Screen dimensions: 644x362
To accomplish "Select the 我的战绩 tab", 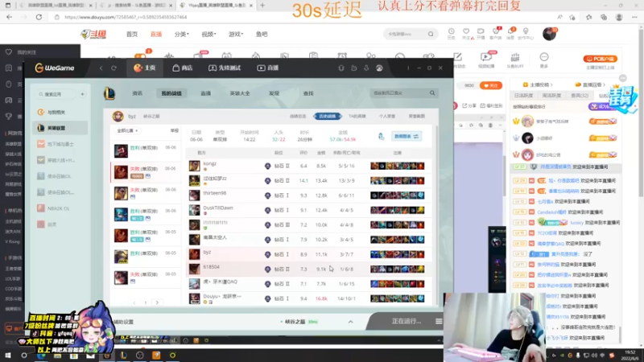I will (x=171, y=93).
